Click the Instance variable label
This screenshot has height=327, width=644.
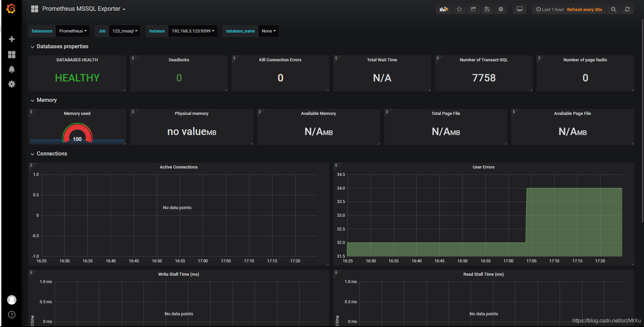click(x=157, y=31)
